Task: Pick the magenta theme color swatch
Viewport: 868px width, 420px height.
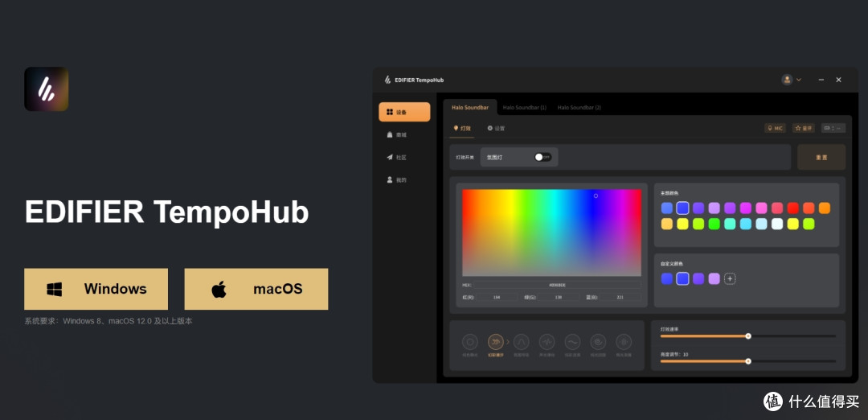Action: click(x=746, y=208)
